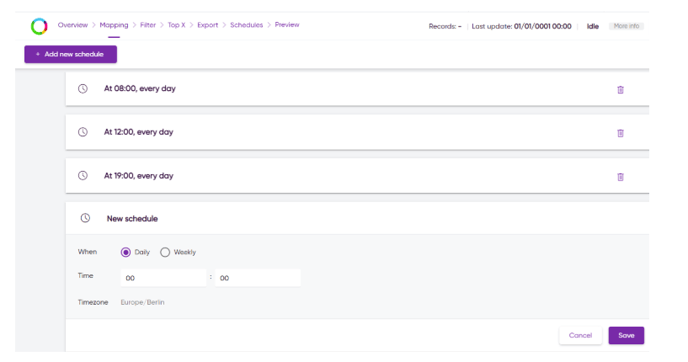Click the Last update timestamp
Viewport: 688px width, 362px height.
click(521, 26)
